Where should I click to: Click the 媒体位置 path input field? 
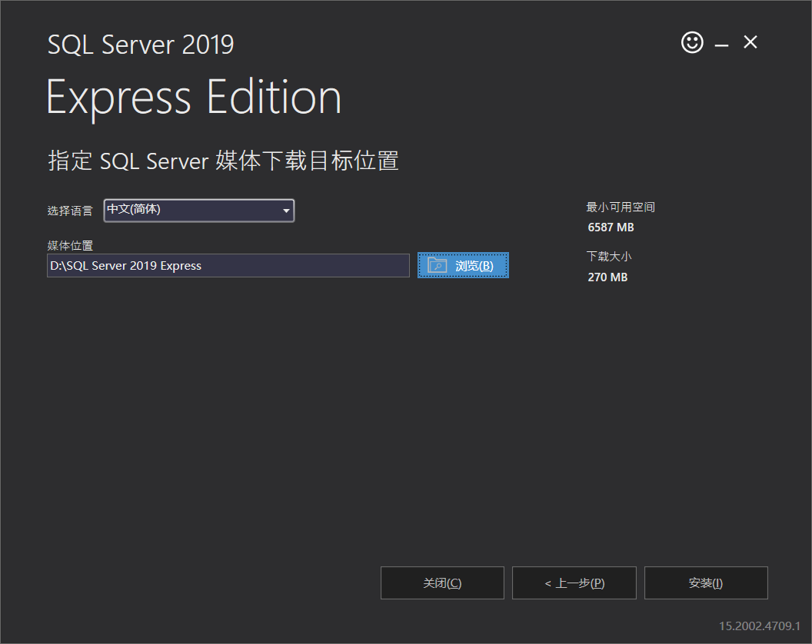[228, 266]
